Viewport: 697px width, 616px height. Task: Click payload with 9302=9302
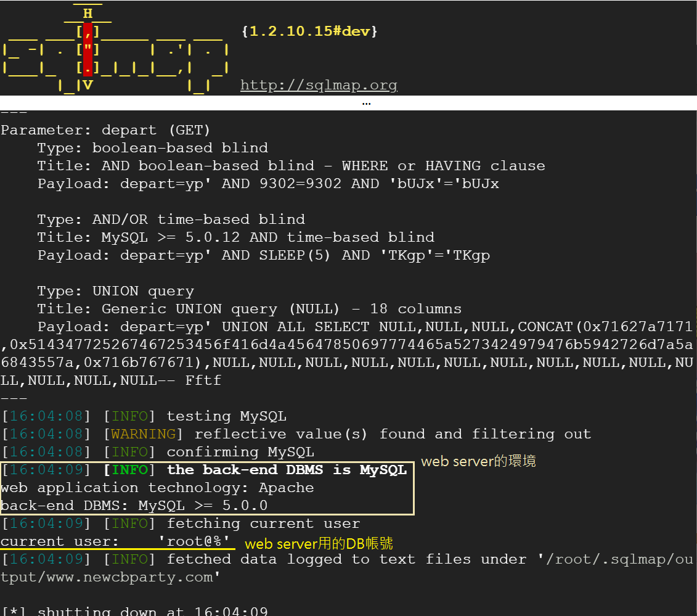click(x=268, y=184)
